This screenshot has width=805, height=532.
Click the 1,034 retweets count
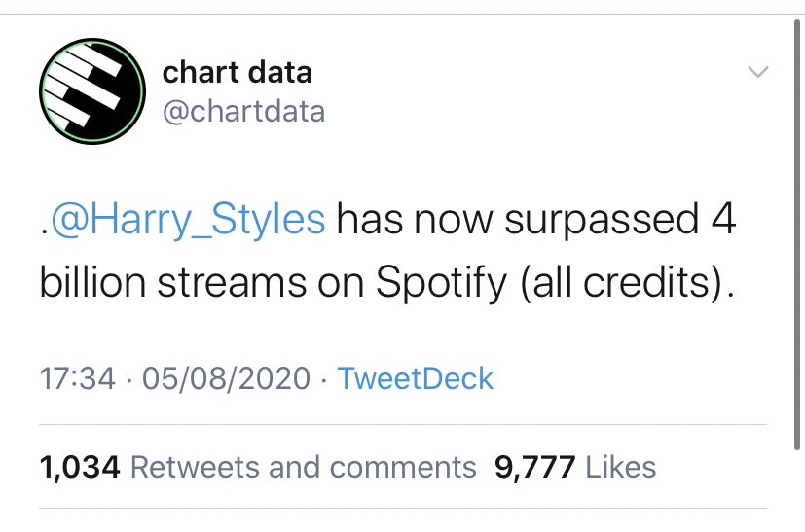(x=80, y=468)
